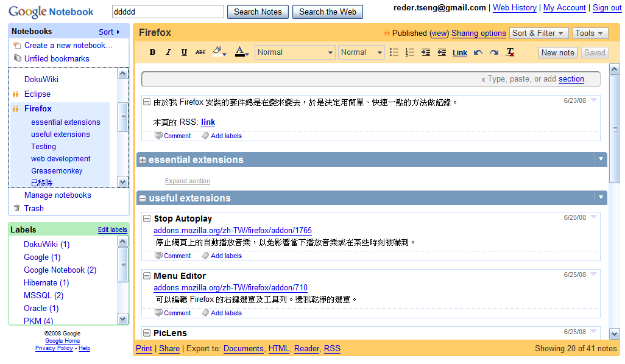
Task: Decrease the indent
Action: [x=442, y=52]
